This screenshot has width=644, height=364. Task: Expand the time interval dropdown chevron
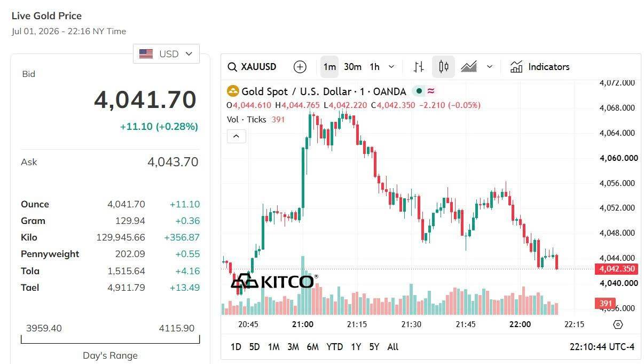pyautogui.click(x=391, y=67)
